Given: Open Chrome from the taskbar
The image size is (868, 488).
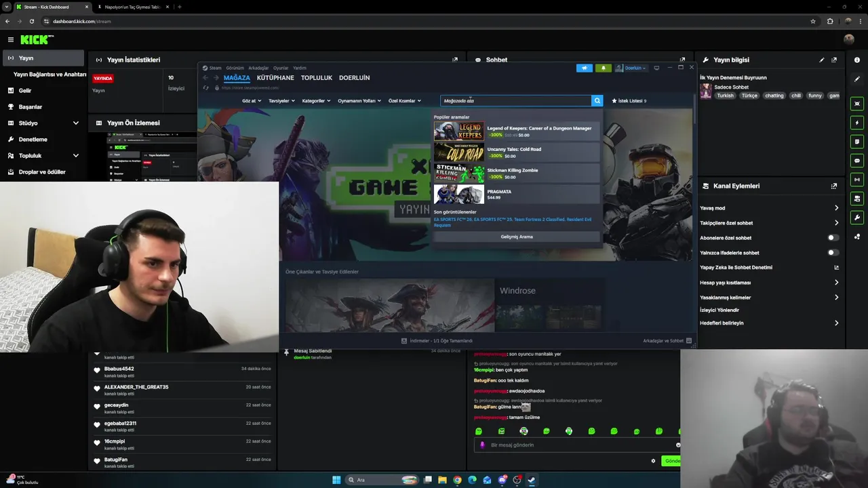Looking at the screenshot, I should point(457,480).
